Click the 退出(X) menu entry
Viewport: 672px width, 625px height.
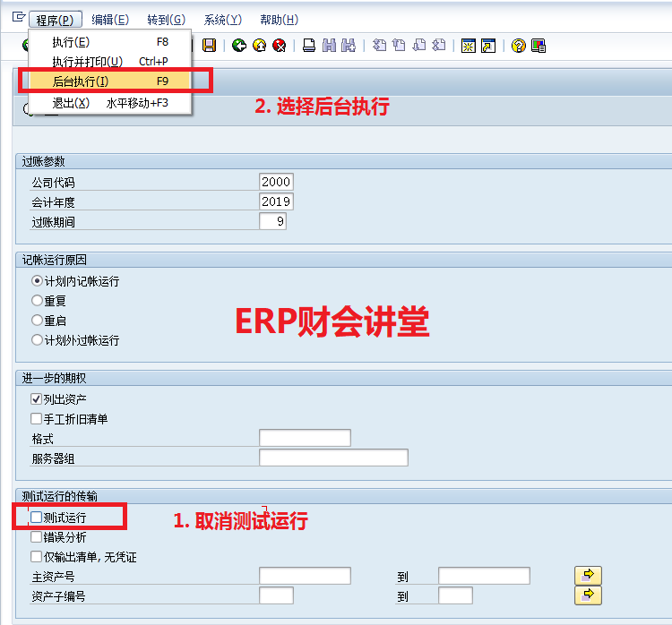[71, 103]
